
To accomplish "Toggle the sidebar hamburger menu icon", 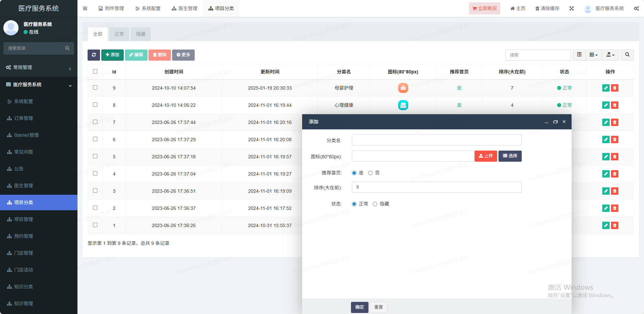I will pyautogui.click(x=85, y=8).
